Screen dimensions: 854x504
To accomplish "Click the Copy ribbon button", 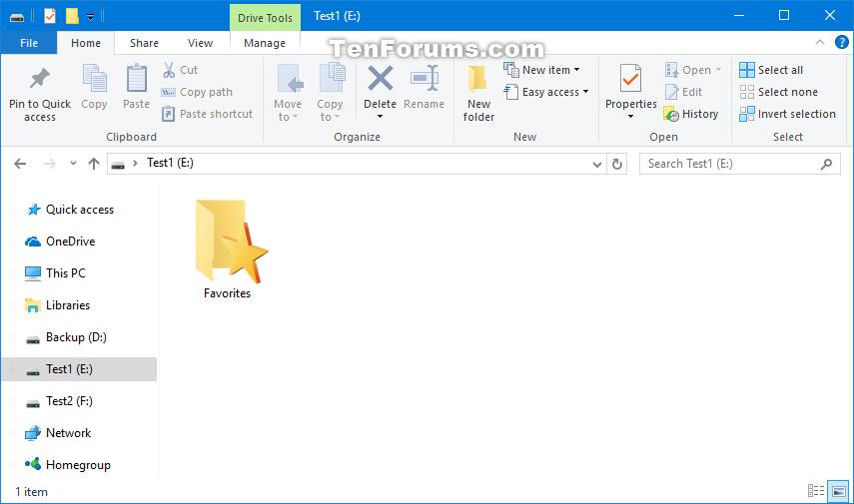I will [94, 87].
